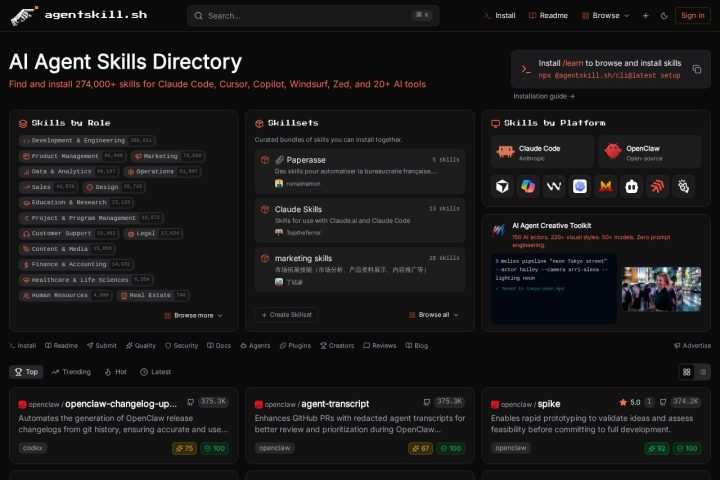Copy the npx install command
The height and width of the screenshot is (480, 720).
697,69
